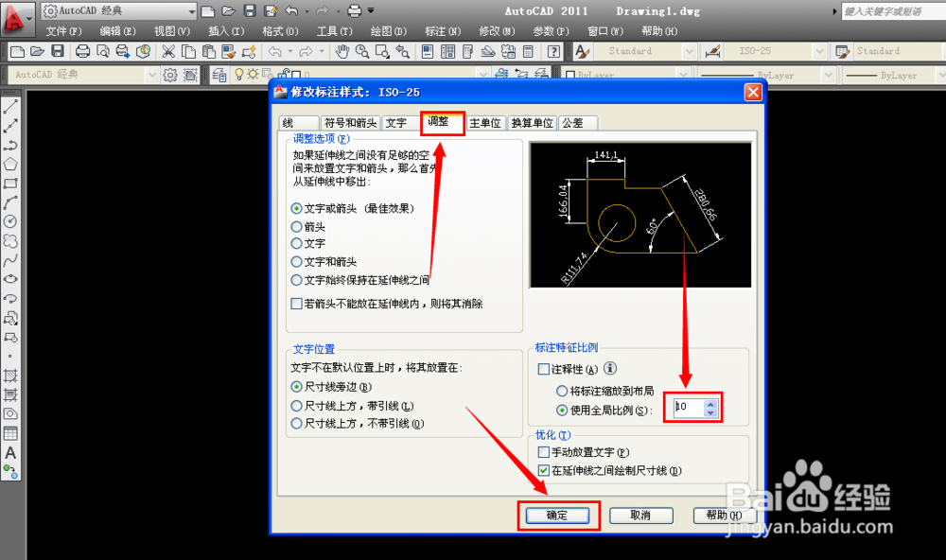946x560 pixels.
Task: Switch to the 公差 tab
Action: click(577, 123)
